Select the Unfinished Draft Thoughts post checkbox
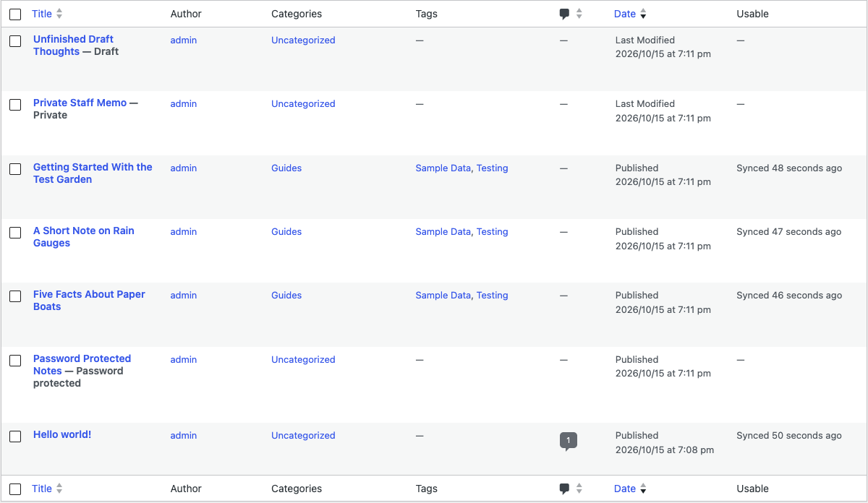Screen dimensions: 868x503 tap(15, 41)
